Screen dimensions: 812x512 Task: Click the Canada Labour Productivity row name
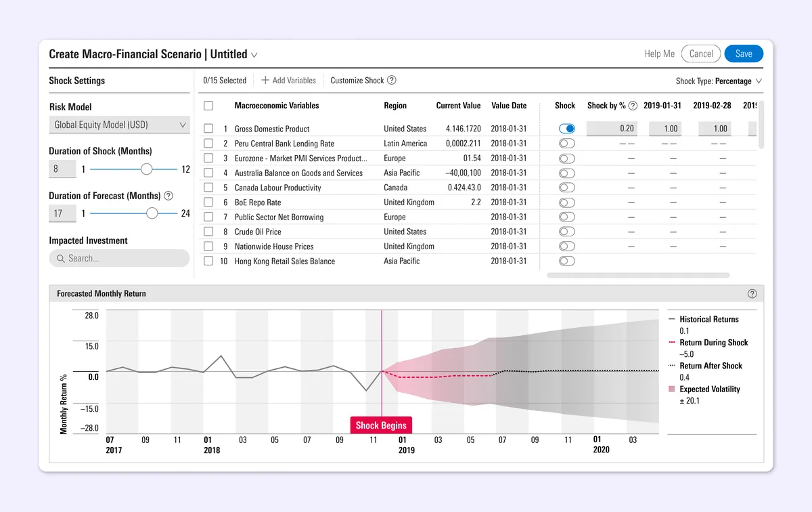[278, 188]
